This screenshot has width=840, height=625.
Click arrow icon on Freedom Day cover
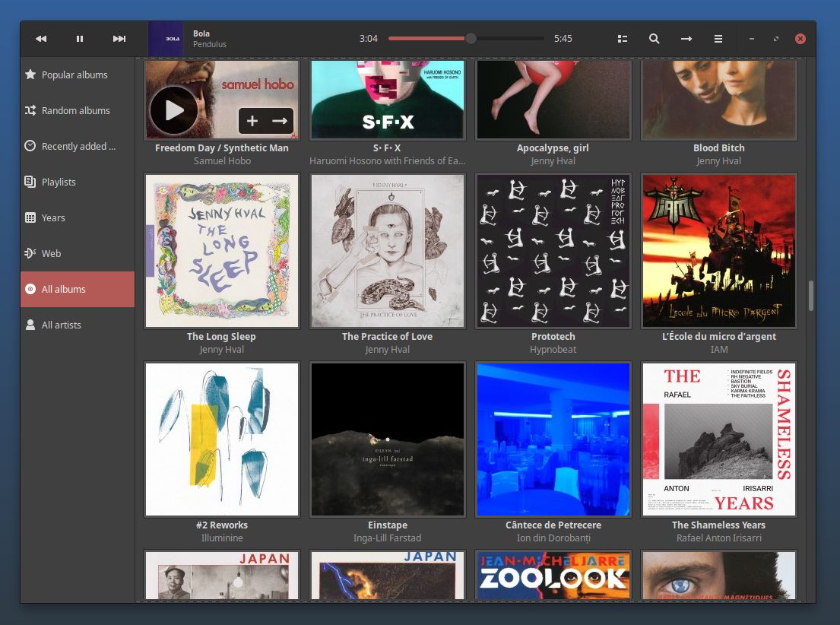pyautogui.click(x=280, y=121)
